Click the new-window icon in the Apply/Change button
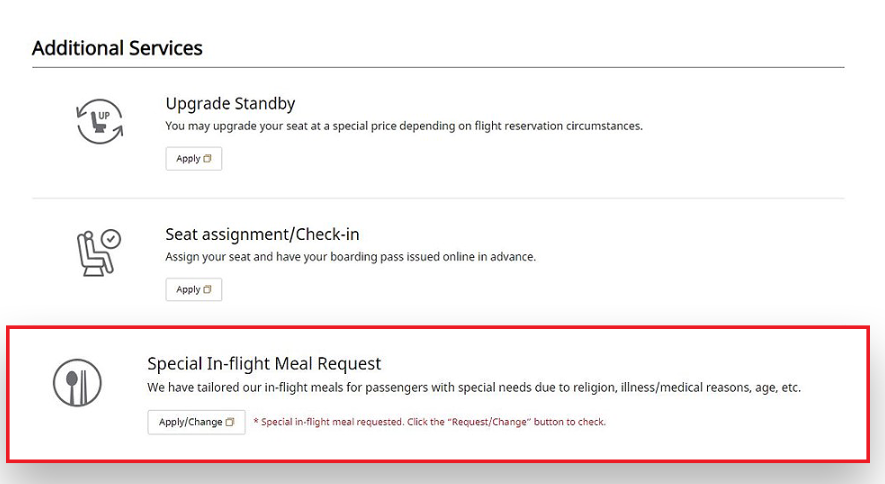This screenshot has width=885, height=484. pos(230,422)
